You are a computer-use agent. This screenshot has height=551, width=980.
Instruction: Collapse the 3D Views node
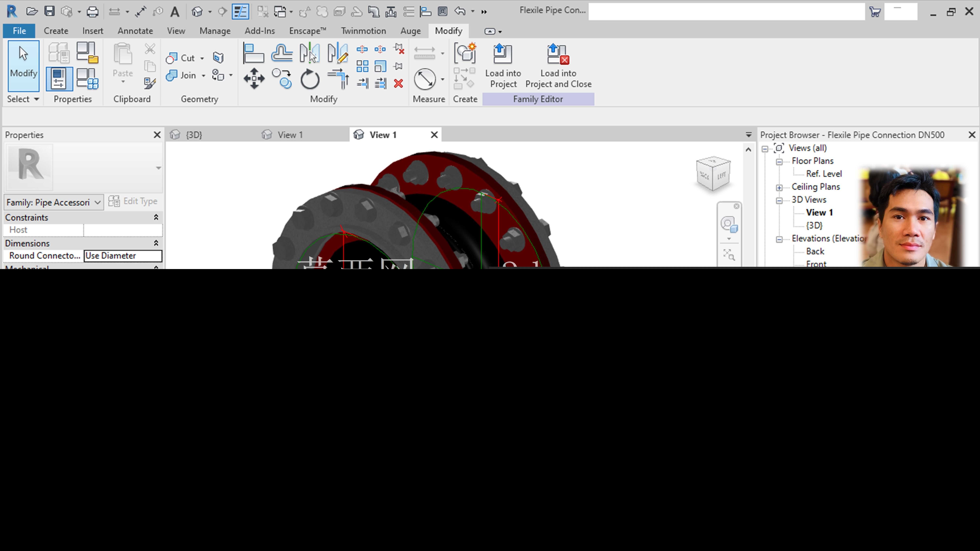779,201
